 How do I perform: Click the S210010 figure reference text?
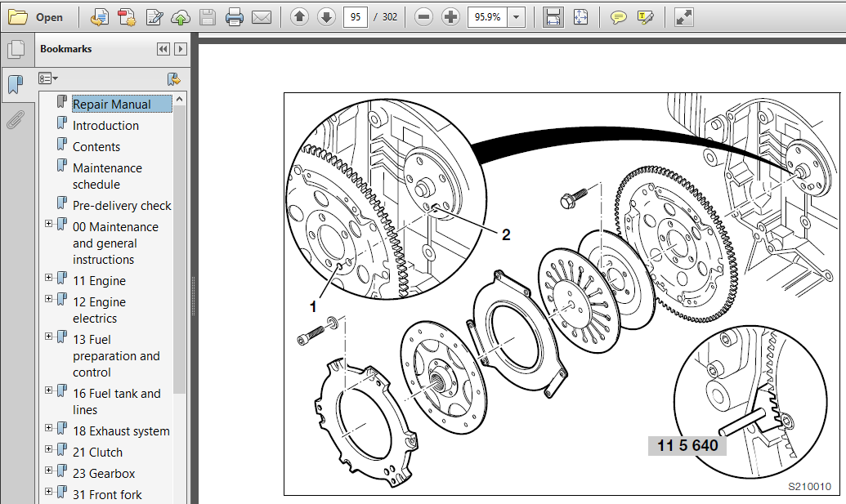(x=809, y=486)
